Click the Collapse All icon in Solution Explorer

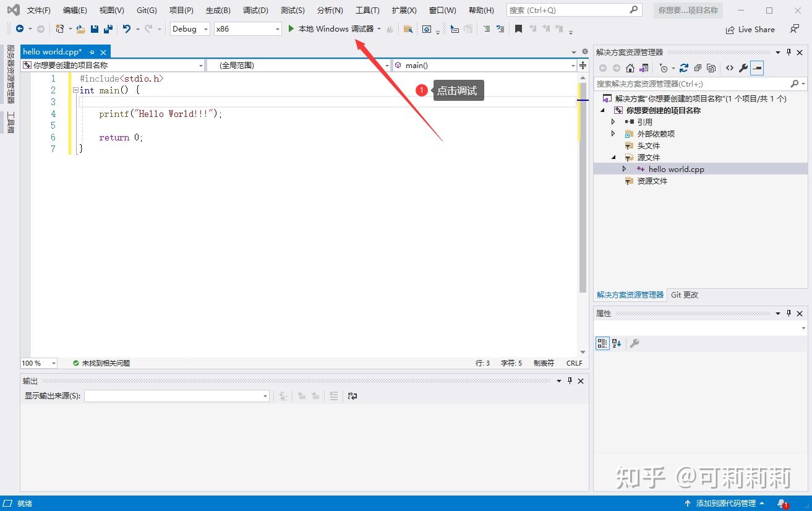pos(698,68)
